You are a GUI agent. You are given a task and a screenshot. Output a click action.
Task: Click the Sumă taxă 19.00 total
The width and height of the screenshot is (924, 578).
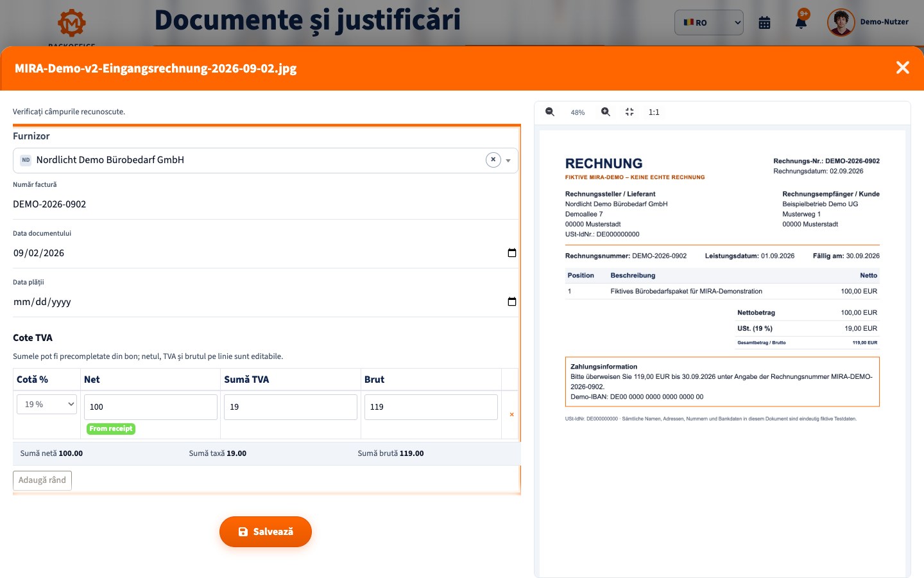coord(218,453)
